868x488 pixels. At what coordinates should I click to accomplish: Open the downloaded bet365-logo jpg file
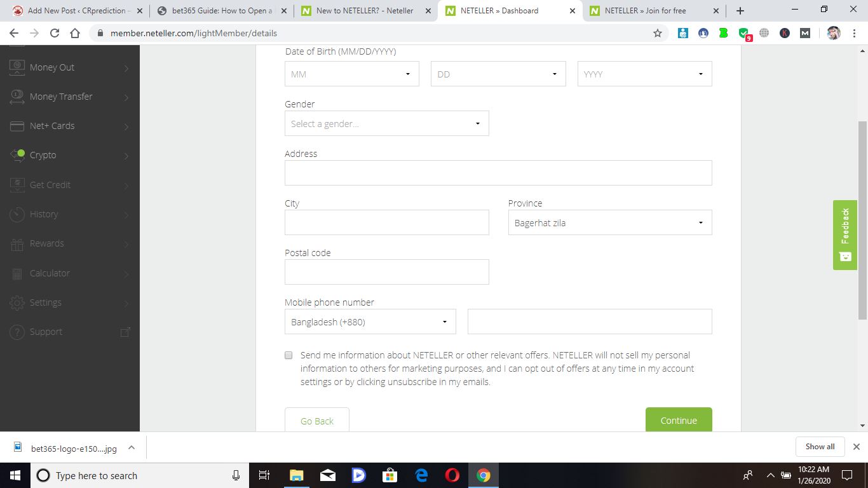click(x=74, y=448)
